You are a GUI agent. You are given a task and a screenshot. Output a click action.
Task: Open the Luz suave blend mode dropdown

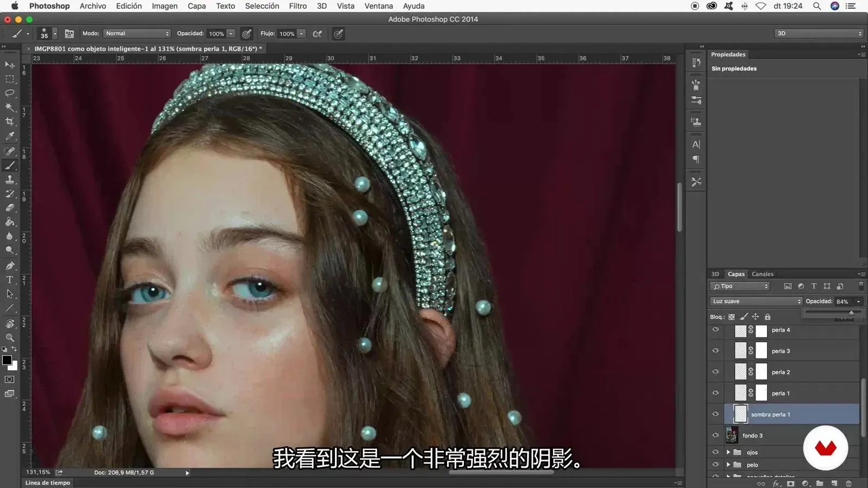tap(756, 302)
